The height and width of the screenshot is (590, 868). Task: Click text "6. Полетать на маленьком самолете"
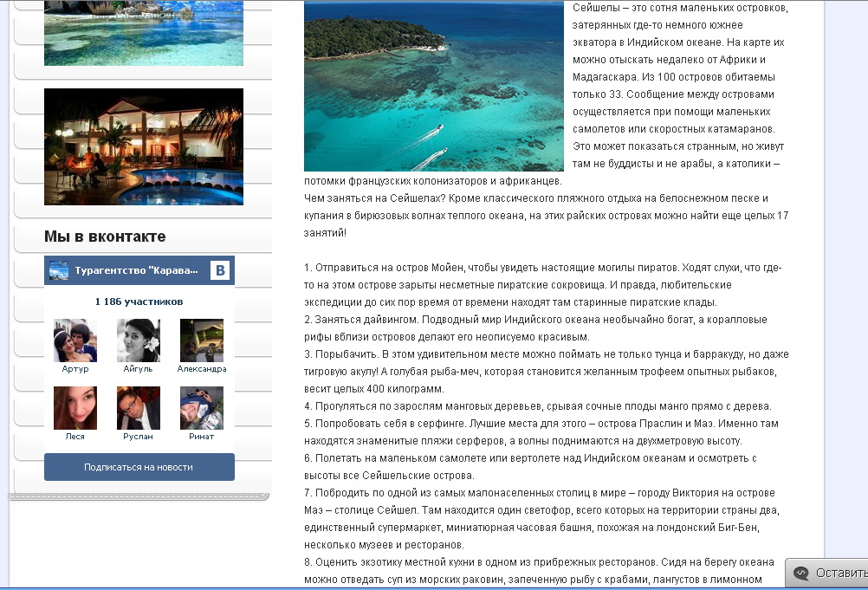(393, 458)
